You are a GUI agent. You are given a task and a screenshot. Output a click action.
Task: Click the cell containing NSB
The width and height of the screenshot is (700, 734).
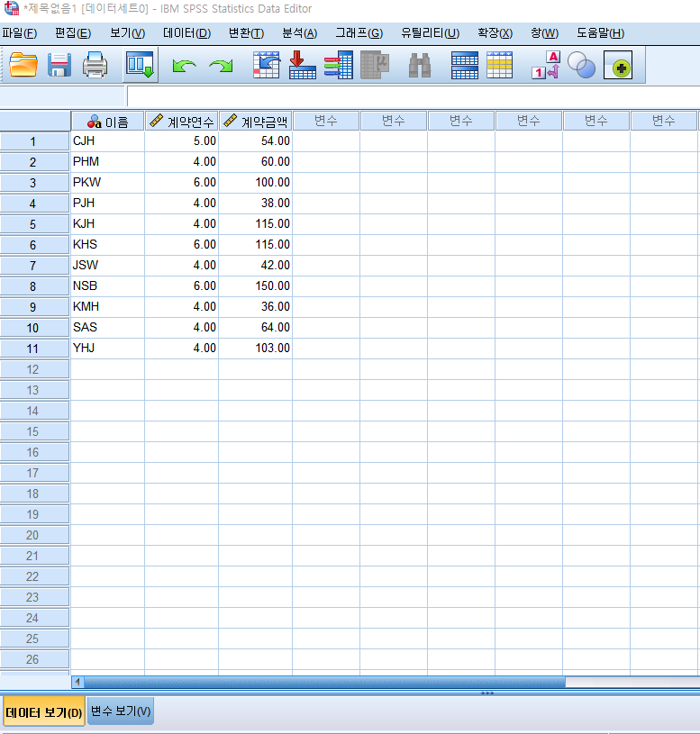click(x=108, y=285)
